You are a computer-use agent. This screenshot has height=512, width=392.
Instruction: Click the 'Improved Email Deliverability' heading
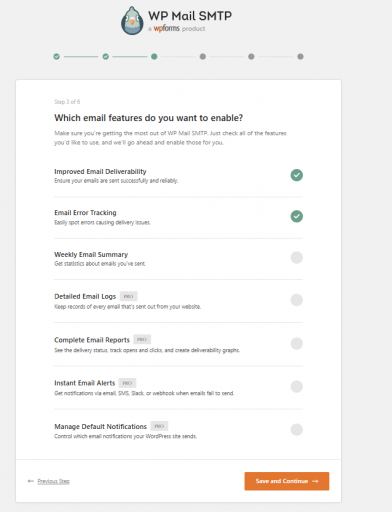click(100, 172)
